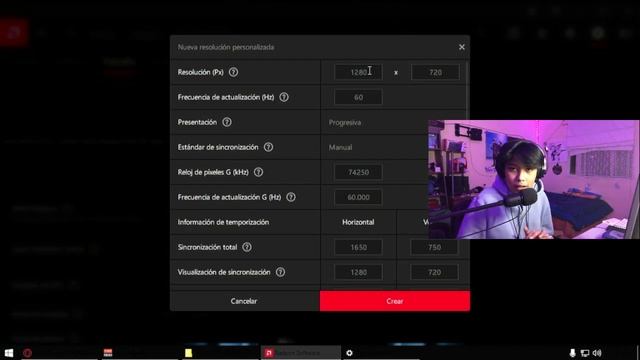Open the network tray icon
Viewport: 640px width, 360px height.
point(584,353)
